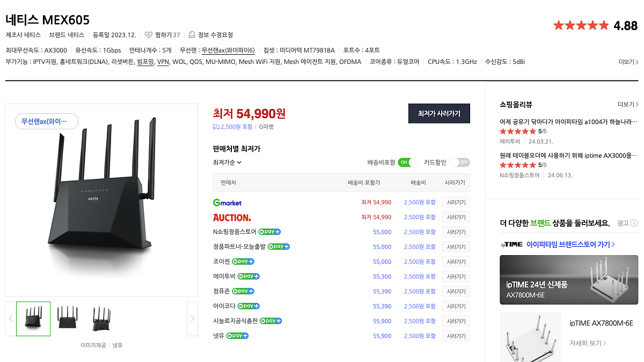This screenshot has height=362, width=644.
Task: Click 사러가기 for Gmarket row
Action: (x=456, y=202)
